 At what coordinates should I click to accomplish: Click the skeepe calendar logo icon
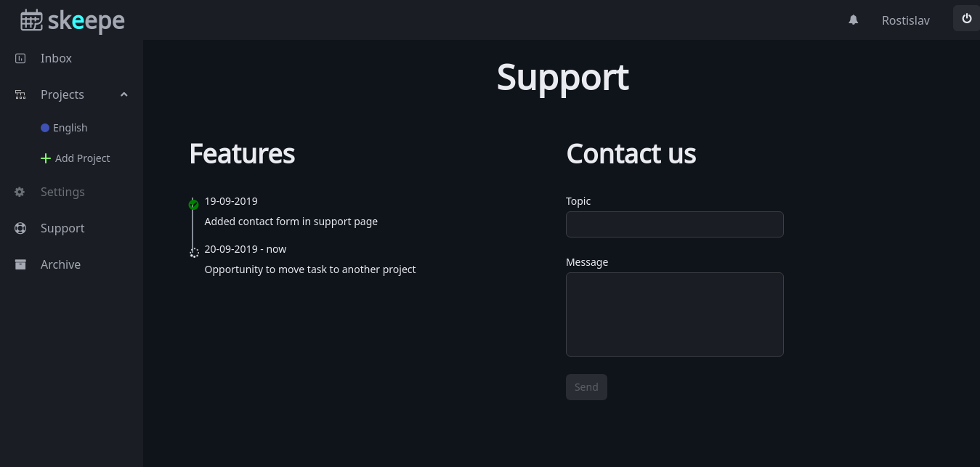(31, 20)
